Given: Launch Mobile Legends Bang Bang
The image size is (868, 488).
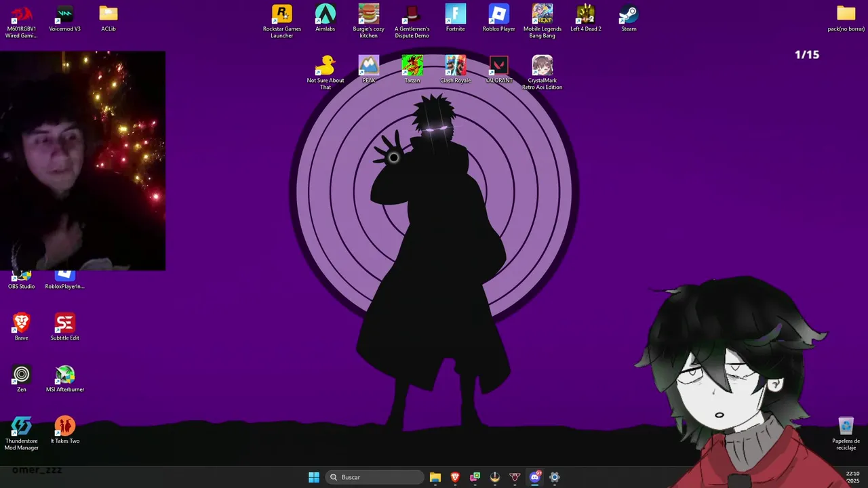Looking at the screenshot, I should pos(542,21).
